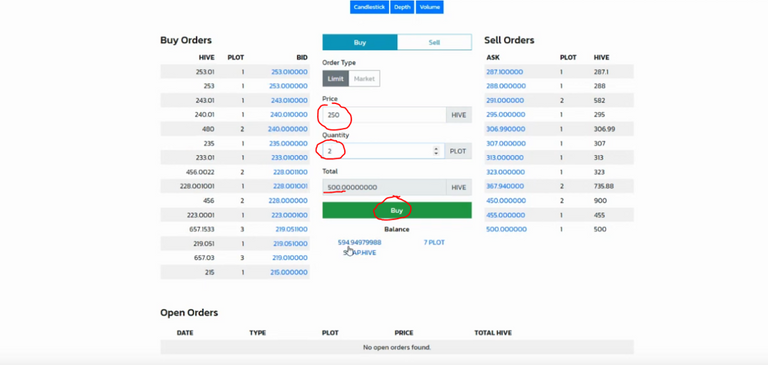Click the TYPE column in Open Orders

[x=258, y=333]
